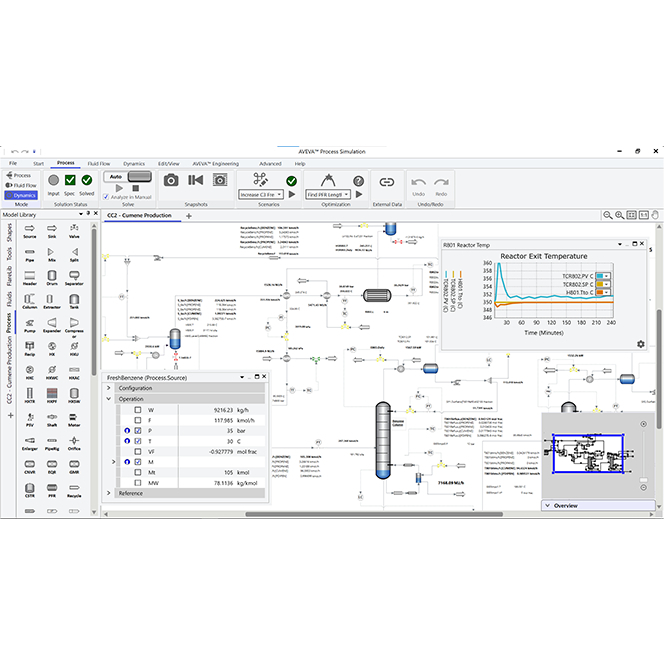
Task: Switch to the Fluid Flow ribbon tab
Action: [x=99, y=163]
